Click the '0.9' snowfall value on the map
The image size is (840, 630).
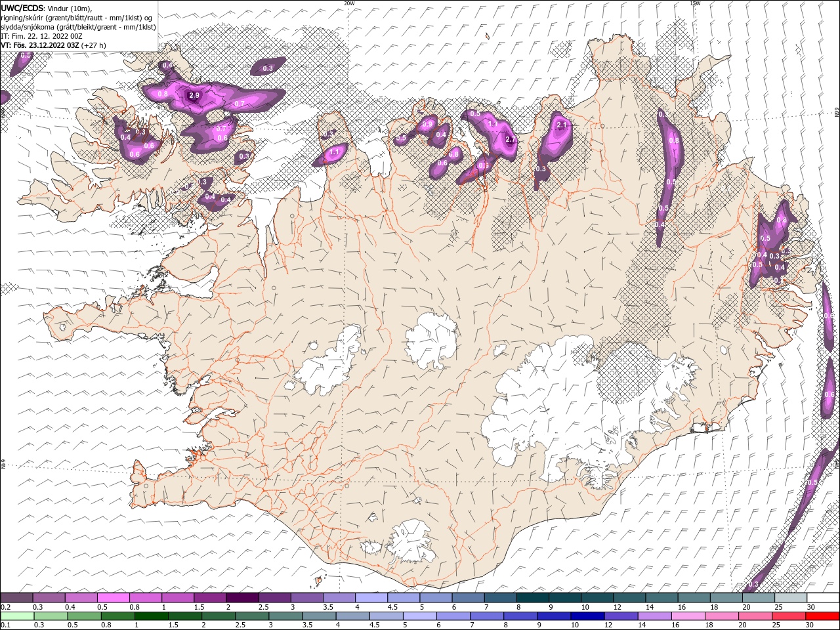click(428, 123)
